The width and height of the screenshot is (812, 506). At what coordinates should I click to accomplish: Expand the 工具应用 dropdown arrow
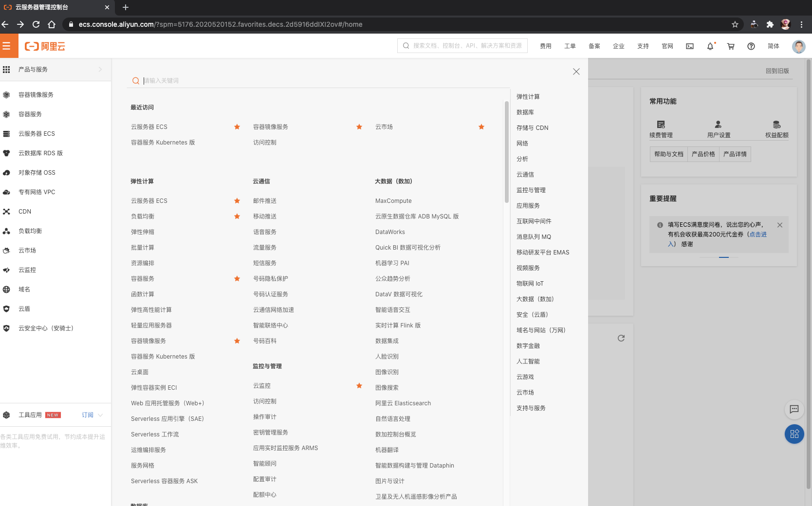click(100, 415)
